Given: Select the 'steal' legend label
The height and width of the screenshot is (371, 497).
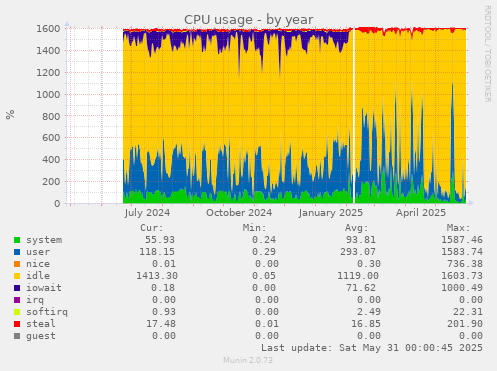Looking at the screenshot, I should coord(41,324).
